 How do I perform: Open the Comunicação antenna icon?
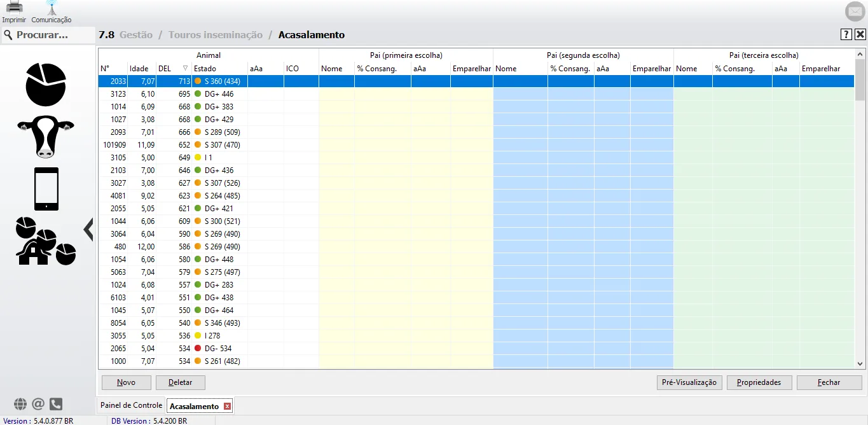tap(52, 8)
